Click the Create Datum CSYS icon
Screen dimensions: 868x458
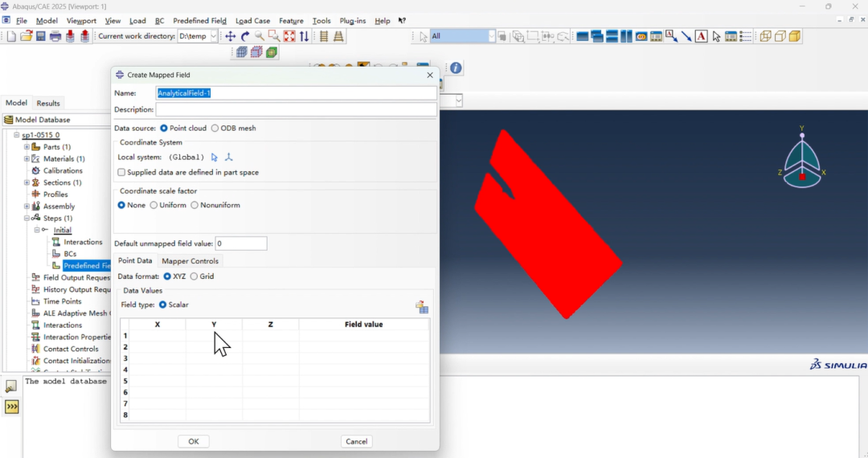click(x=229, y=157)
